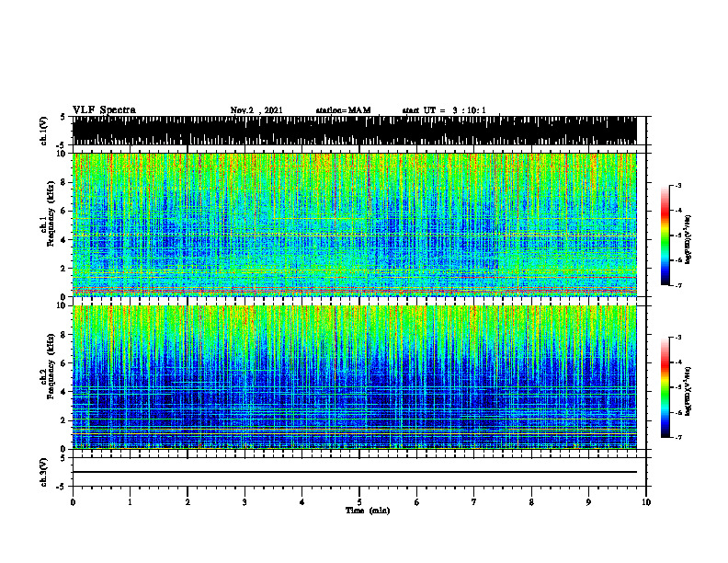
Task: Click the "start UT = 3 : 10: 1" label
Action: coord(444,110)
